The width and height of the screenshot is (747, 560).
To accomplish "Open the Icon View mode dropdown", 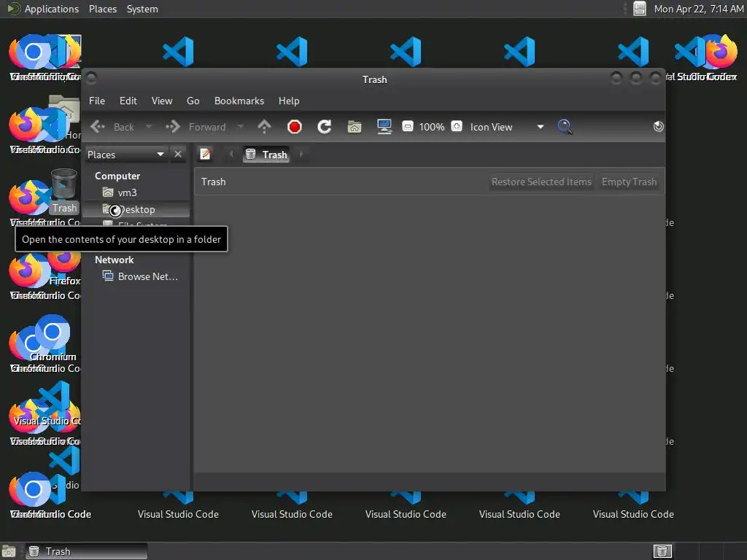I will [x=507, y=127].
